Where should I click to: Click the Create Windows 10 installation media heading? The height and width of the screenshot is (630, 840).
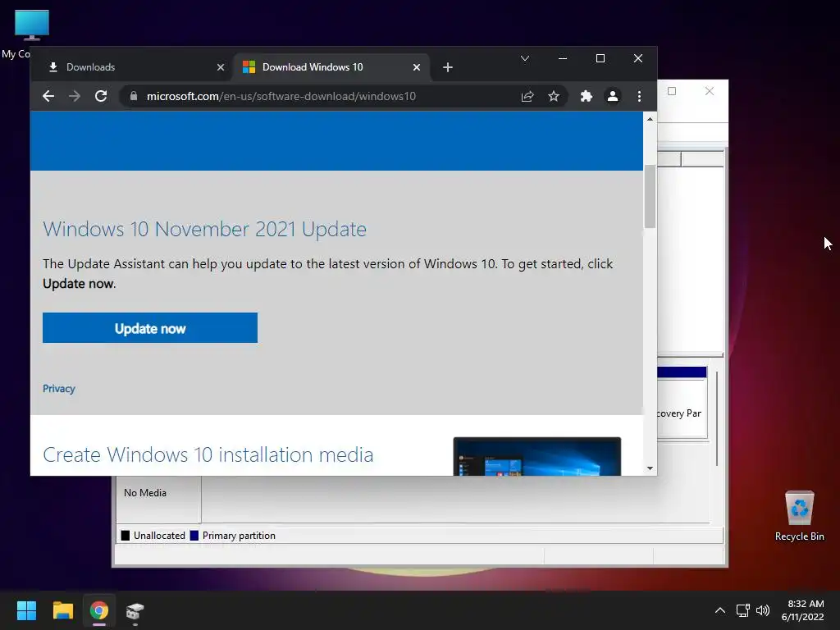coord(208,454)
